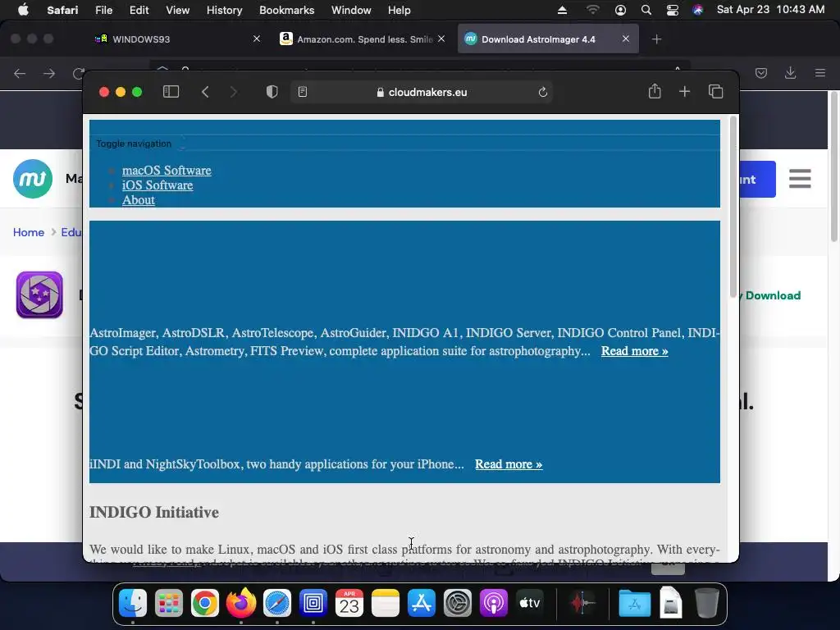Close the Download AstroImager tab
Image resolution: width=840 pixels, height=630 pixels.
click(x=626, y=39)
